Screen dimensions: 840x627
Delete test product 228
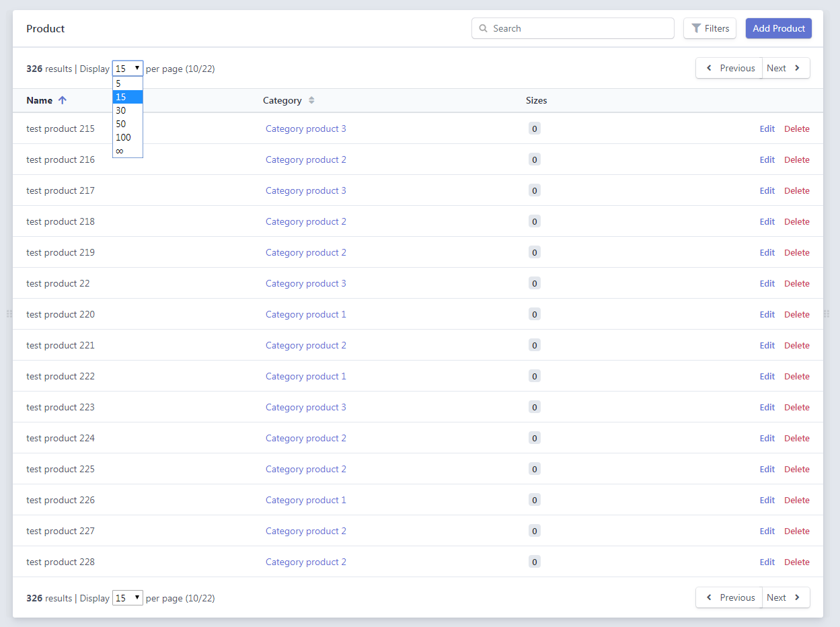(796, 562)
